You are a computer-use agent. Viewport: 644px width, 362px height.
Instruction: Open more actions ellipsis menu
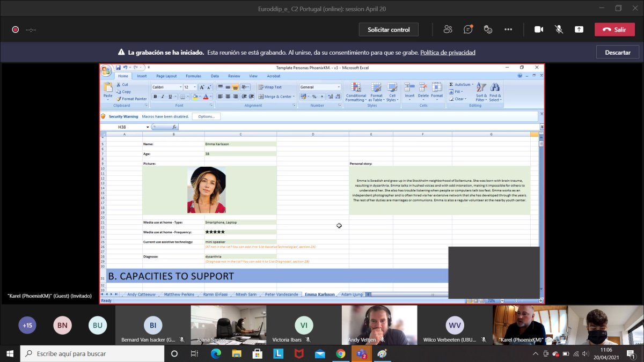tap(508, 29)
